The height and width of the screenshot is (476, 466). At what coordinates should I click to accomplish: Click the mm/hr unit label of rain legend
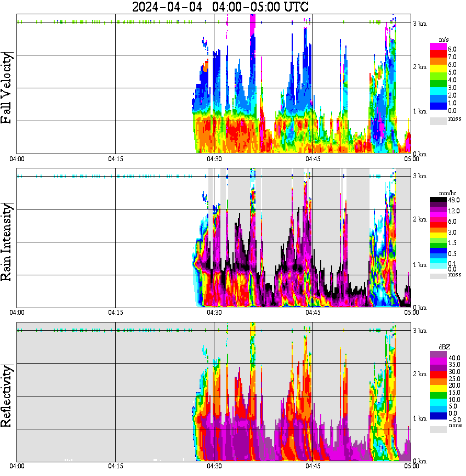(447, 194)
